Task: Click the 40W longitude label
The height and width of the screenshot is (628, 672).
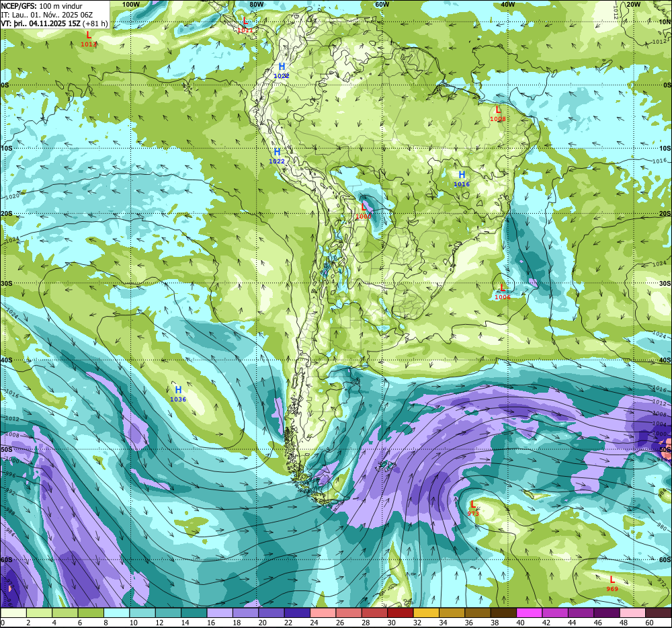Action: click(507, 4)
